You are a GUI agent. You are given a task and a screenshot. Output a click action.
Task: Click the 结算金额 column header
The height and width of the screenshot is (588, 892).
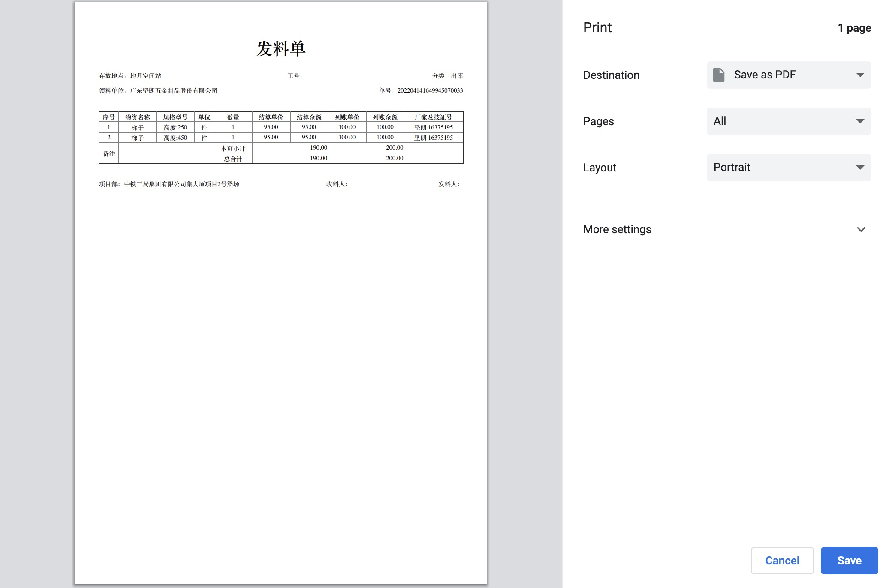pyautogui.click(x=309, y=117)
